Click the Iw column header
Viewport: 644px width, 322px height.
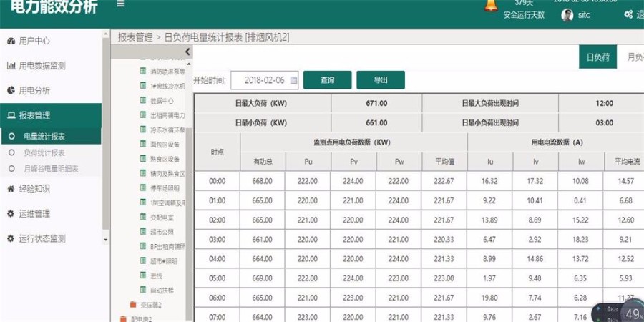[x=581, y=162]
